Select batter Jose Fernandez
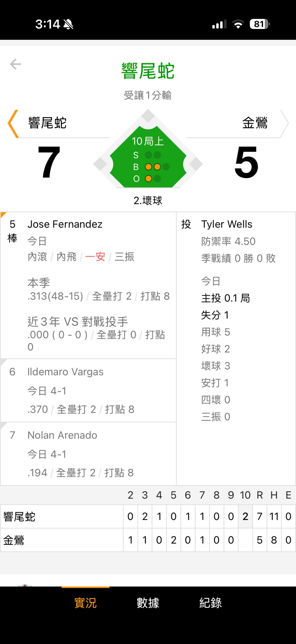Image resolution: width=296 pixels, height=644 pixels. (65, 224)
